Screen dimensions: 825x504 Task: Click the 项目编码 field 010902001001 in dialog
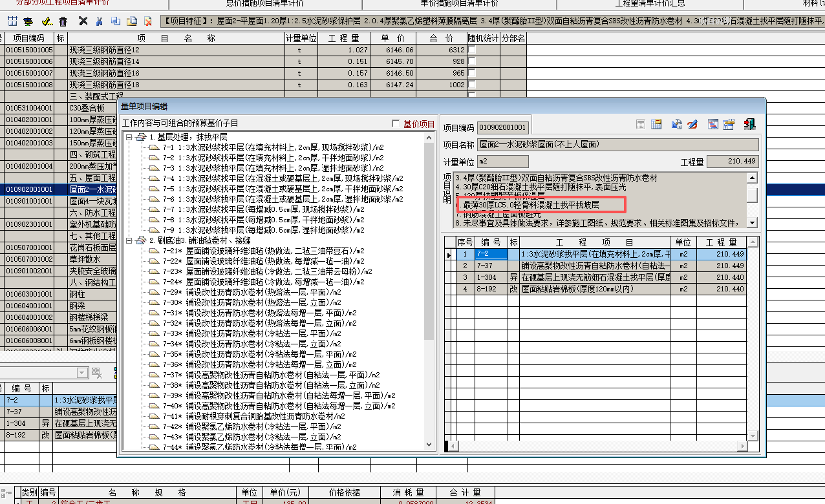pyautogui.click(x=503, y=128)
